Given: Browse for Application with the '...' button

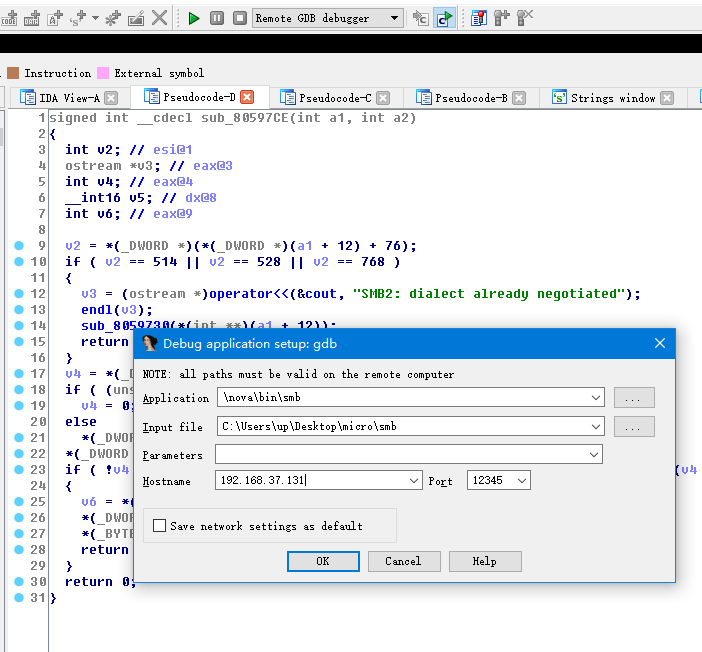Looking at the screenshot, I should (634, 398).
